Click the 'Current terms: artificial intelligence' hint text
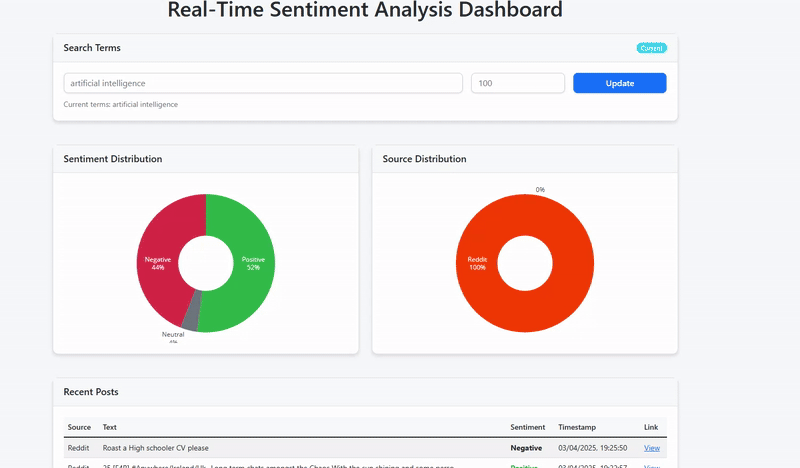The width and height of the screenshot is (800, 468). pyautogui.click(x=121, y=104)
